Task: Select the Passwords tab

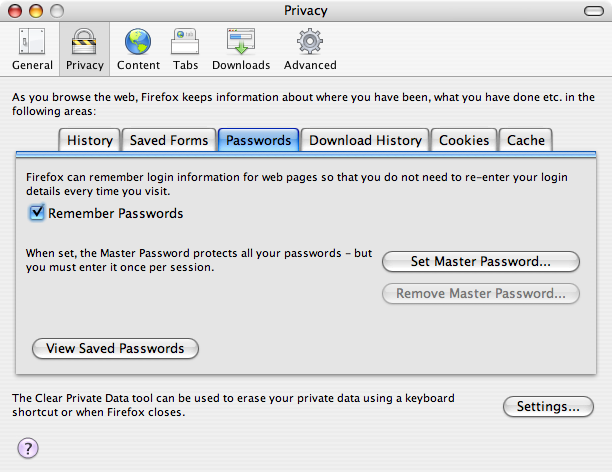Action: point(258,140)
